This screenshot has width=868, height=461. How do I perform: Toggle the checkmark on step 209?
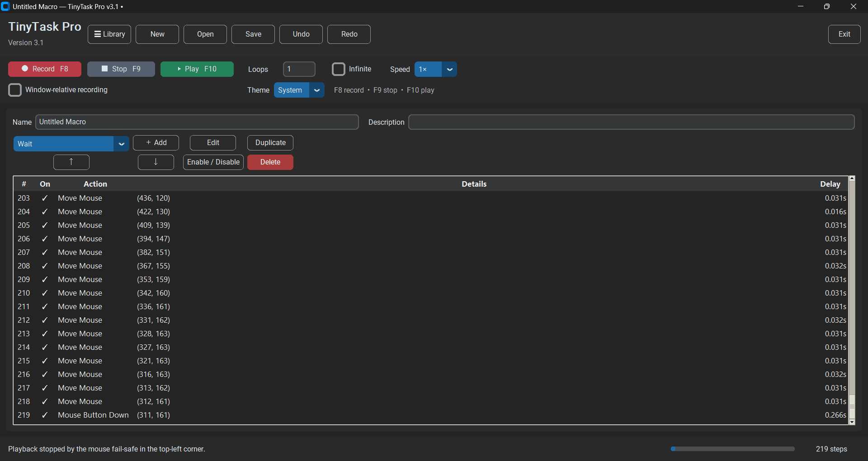[45, 279]
